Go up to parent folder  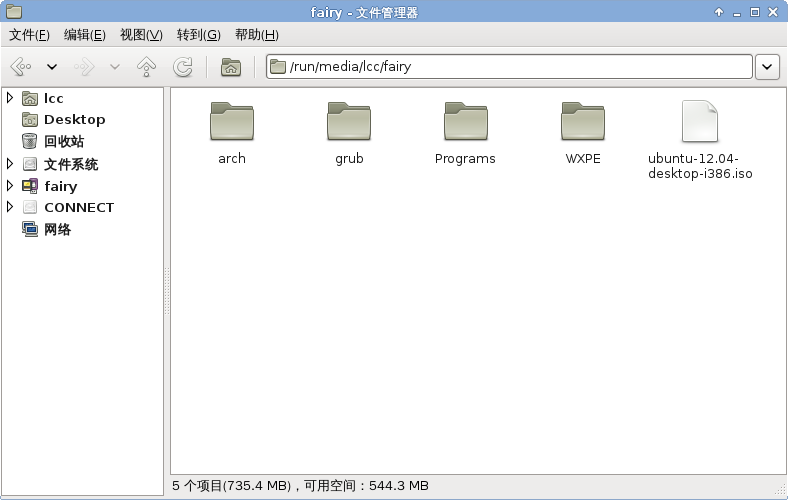coord(146,66)
